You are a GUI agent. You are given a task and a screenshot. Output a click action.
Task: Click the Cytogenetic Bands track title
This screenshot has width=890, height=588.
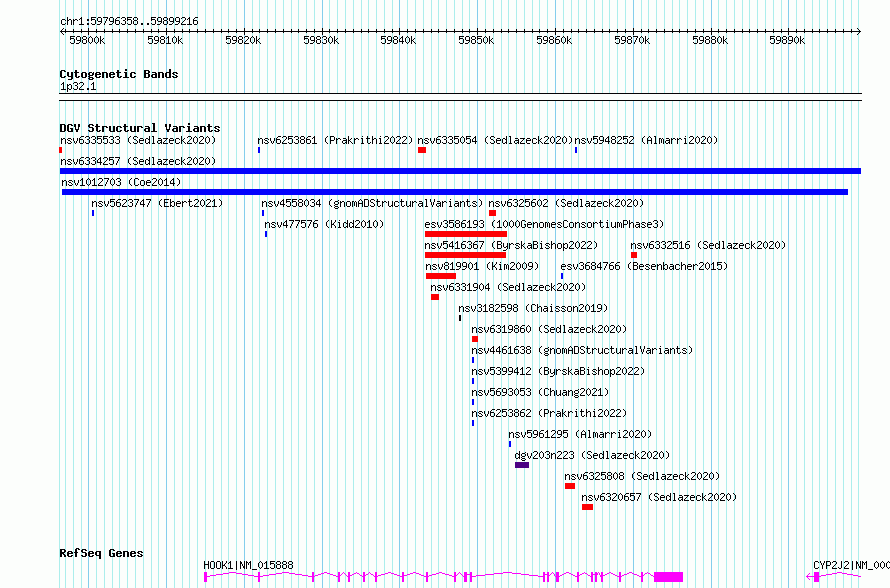[x=119, y=74]
